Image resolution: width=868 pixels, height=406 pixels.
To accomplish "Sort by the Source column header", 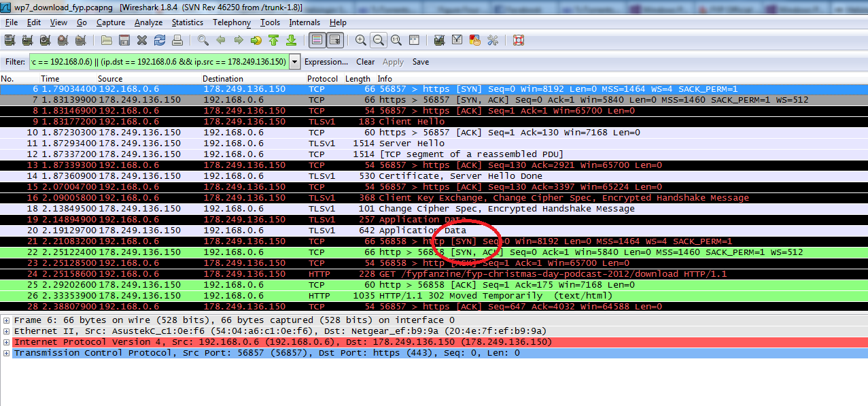I will pos(110,79).
